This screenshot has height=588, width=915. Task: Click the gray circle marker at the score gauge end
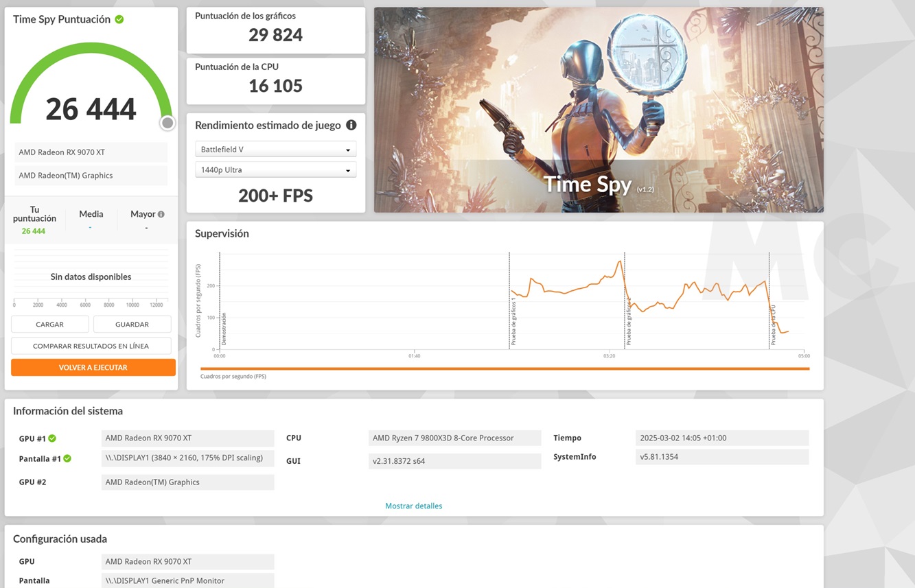coord(167,123)
